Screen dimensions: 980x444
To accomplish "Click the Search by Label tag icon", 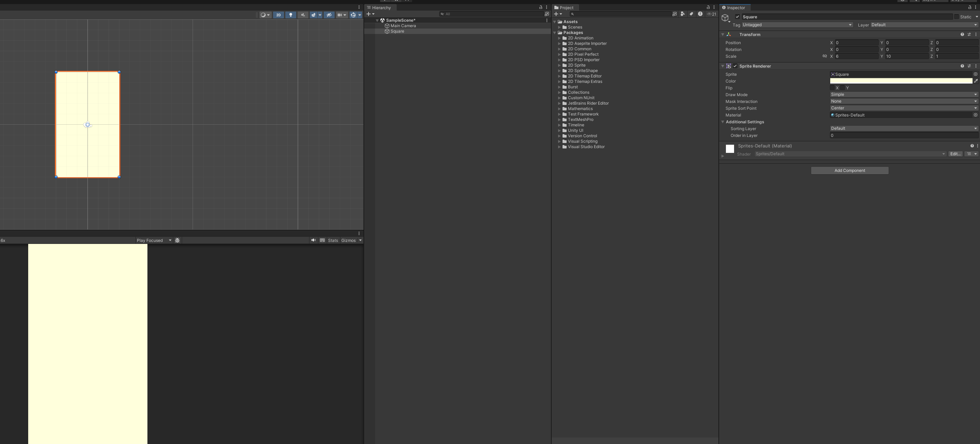I will coord(691,14).
